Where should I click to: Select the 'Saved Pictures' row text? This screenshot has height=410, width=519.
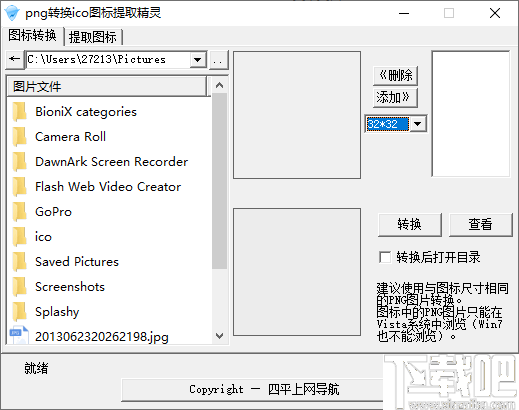(x=77, y=262)
